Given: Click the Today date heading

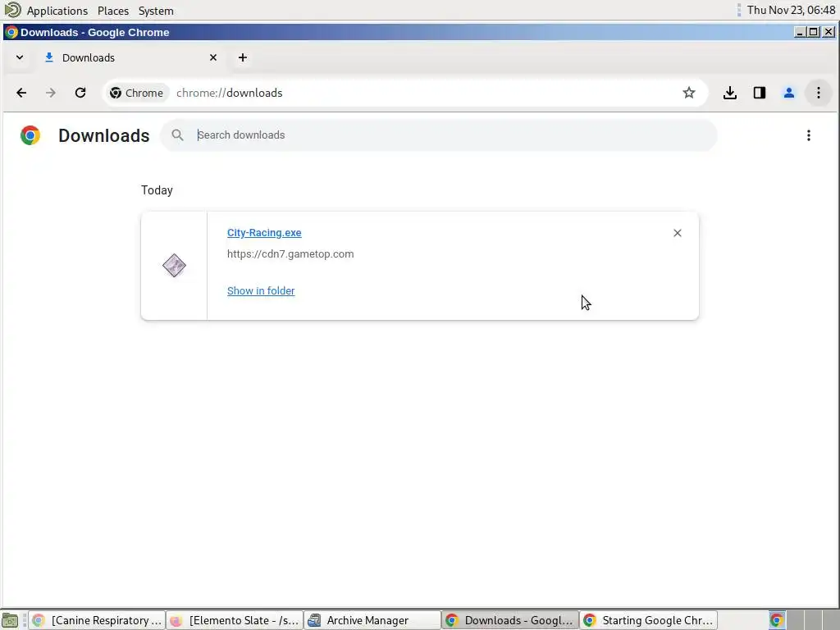Looking at the screenshot, I should [157, 190].
